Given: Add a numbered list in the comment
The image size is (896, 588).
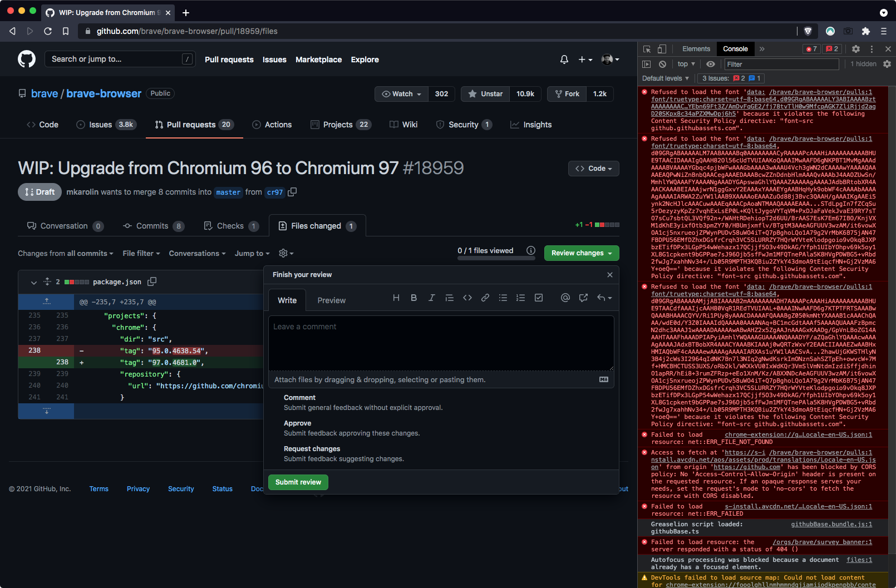Looking at the screenshot, I should (x=521, y=298).
